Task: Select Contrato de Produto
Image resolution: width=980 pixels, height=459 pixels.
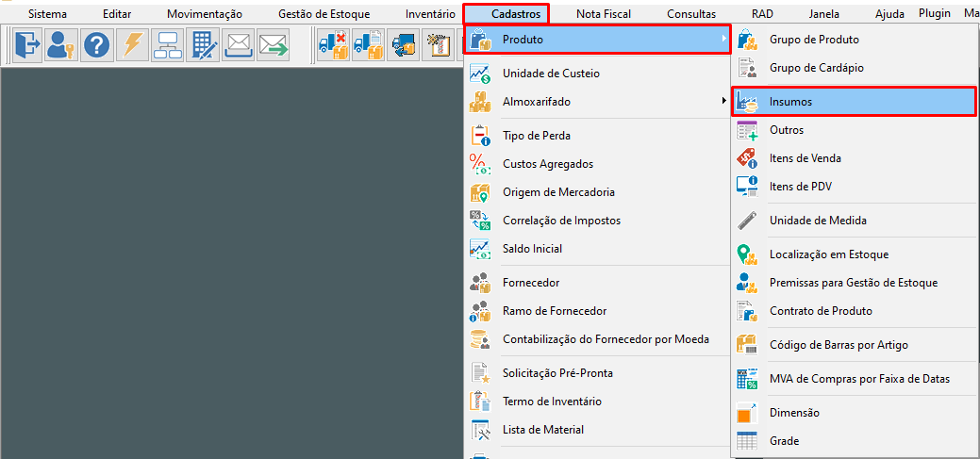Action: tap(854, 310)
